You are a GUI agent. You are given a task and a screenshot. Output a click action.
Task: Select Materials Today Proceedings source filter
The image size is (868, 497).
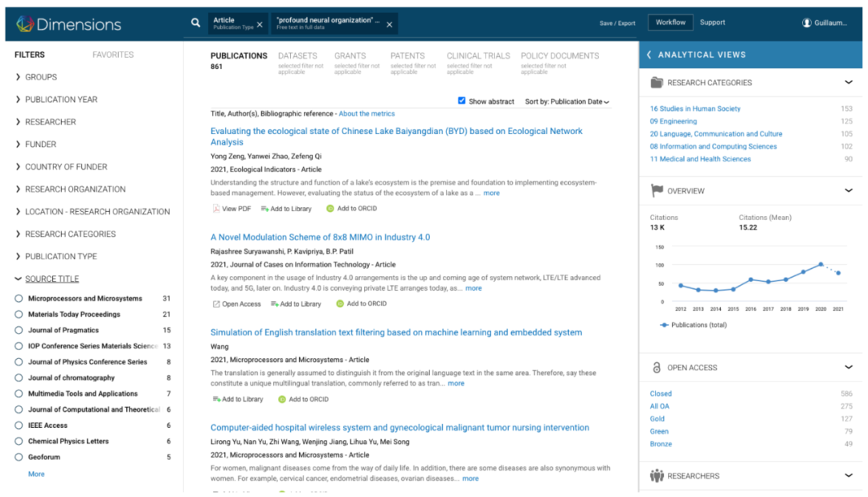coord(18,315)
